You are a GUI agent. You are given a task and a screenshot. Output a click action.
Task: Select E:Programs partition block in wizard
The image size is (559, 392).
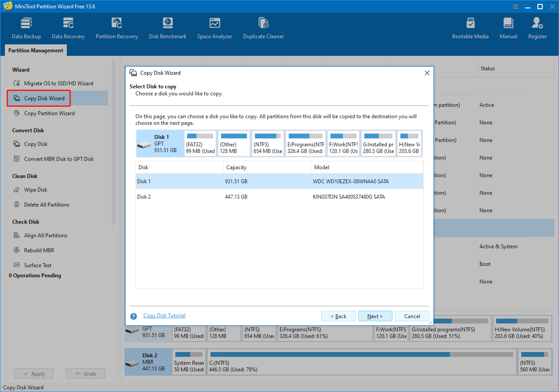(305, 144)
